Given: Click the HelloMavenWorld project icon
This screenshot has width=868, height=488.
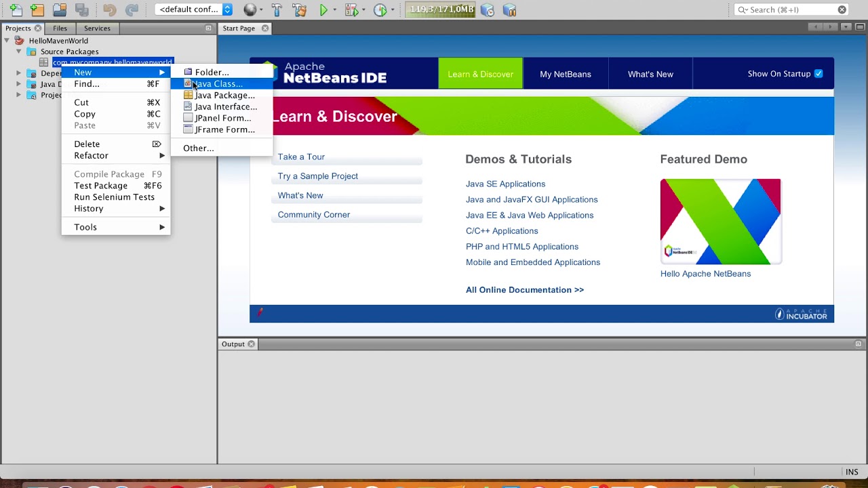Looking at the screenshot, I should [x=19, y=41].
